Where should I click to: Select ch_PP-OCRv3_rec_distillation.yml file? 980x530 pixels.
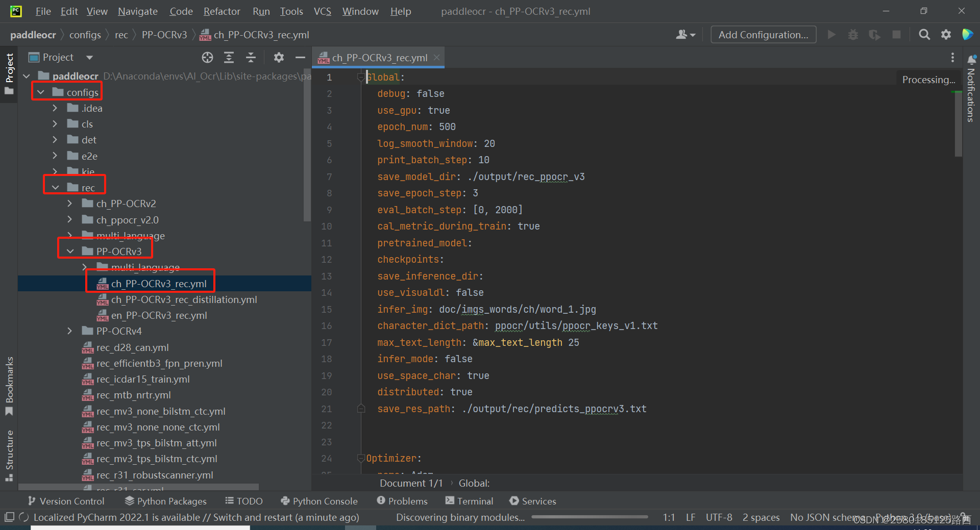pos(184,299)
